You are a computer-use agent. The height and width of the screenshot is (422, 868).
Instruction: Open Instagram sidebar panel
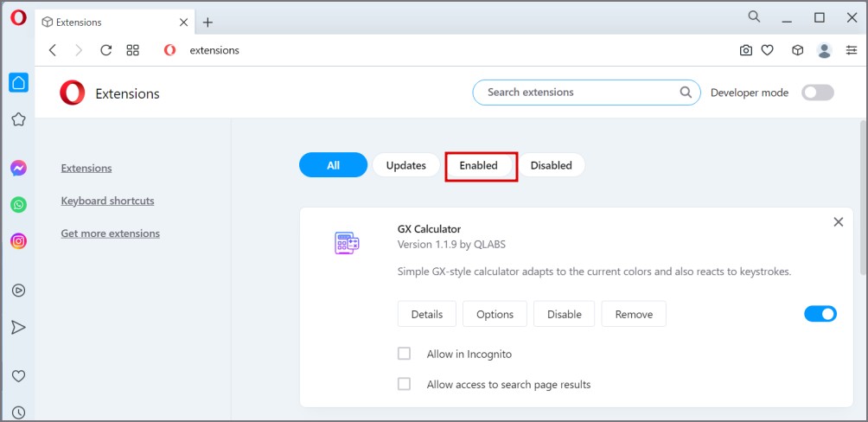[18, 241]
